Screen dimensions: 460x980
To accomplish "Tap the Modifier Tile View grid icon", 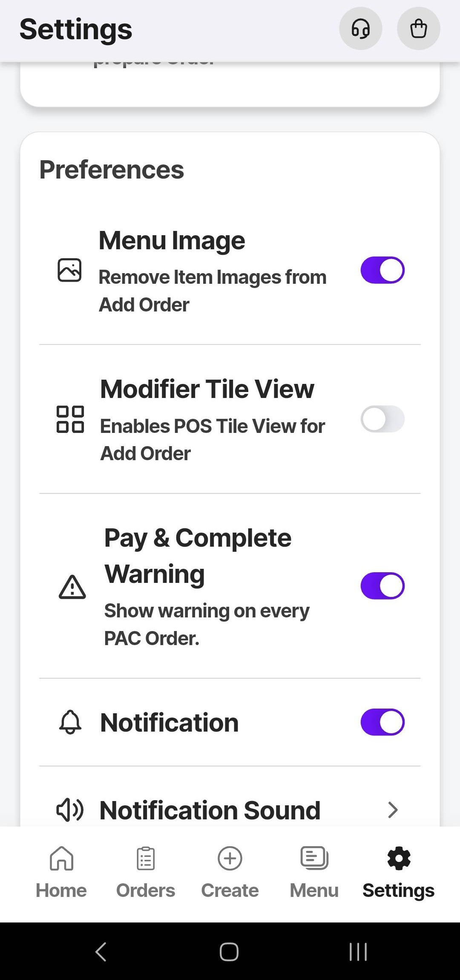I will (70, 419).
